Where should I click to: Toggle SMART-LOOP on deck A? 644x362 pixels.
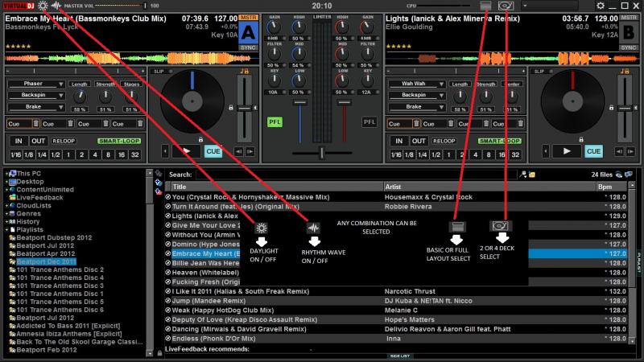tap(119, 141)
